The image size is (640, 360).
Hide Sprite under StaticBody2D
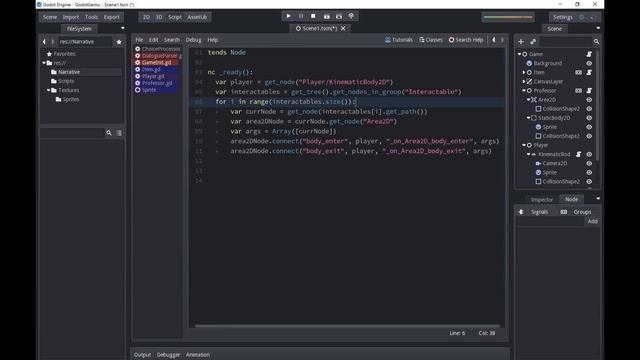point(589,127)
